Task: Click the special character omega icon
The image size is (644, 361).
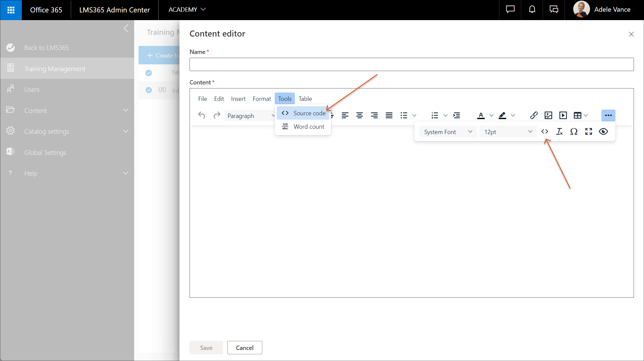Action: [x=574, y=132]
